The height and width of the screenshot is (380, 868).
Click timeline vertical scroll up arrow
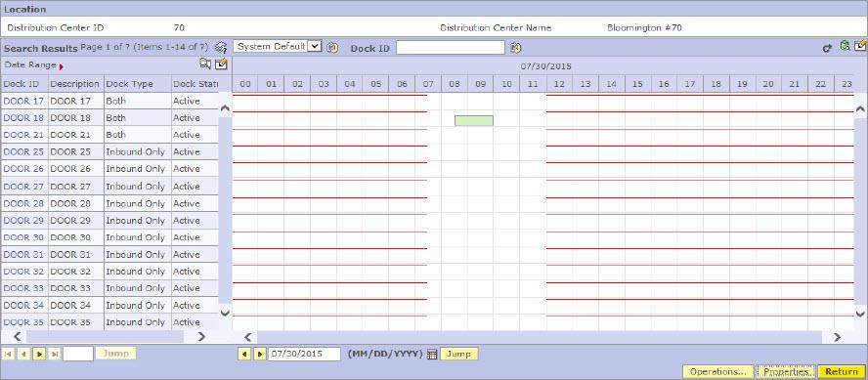[x=860, y=109]
